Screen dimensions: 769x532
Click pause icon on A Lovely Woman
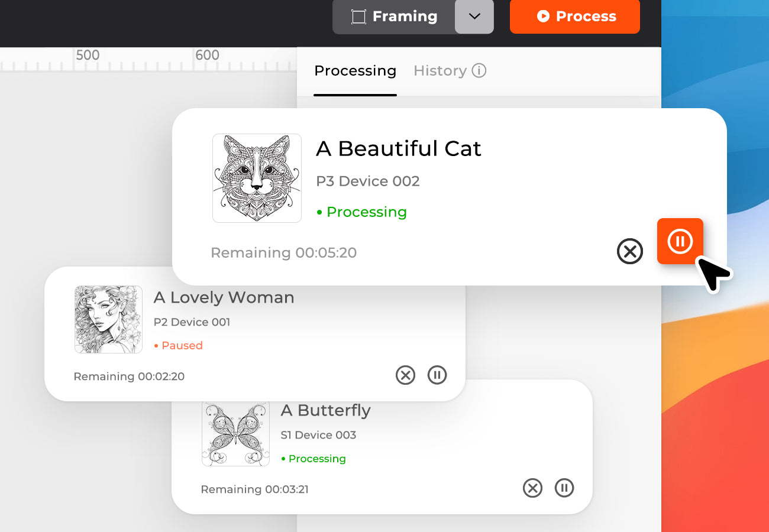tap(437, 375)
